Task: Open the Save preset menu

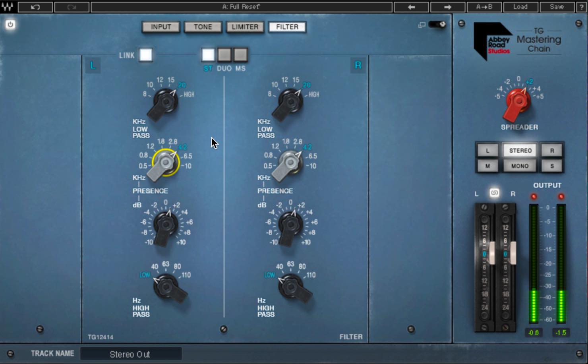Action: coord(557,7)
